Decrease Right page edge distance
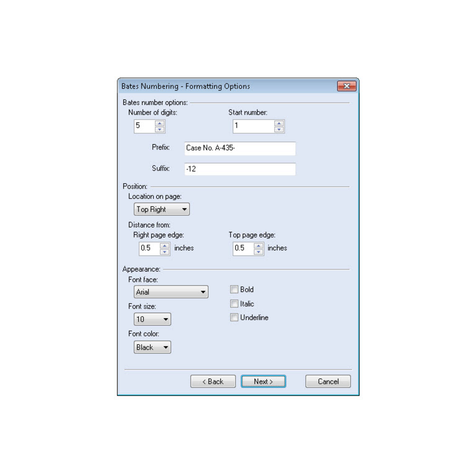Viewport: 476px width, 476px height. (x=164, y=252)
